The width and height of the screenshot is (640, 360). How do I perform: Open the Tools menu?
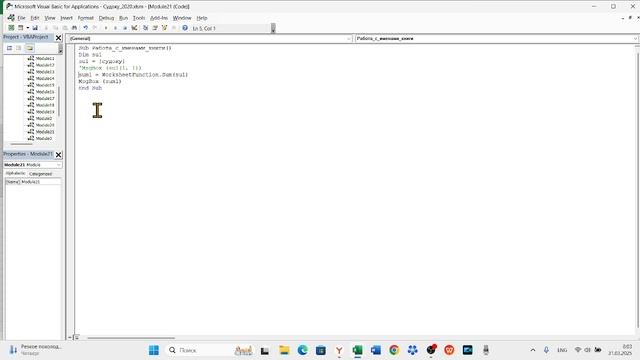tap(139, 18)
